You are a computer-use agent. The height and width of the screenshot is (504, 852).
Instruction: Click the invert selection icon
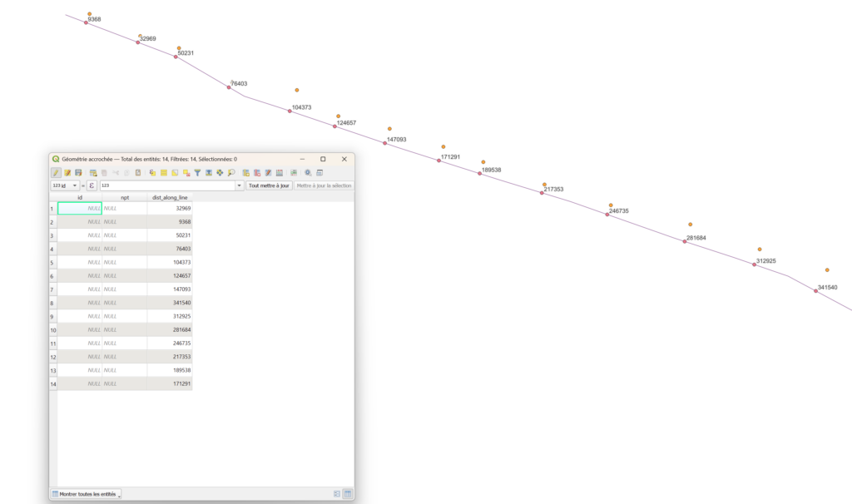175,172
